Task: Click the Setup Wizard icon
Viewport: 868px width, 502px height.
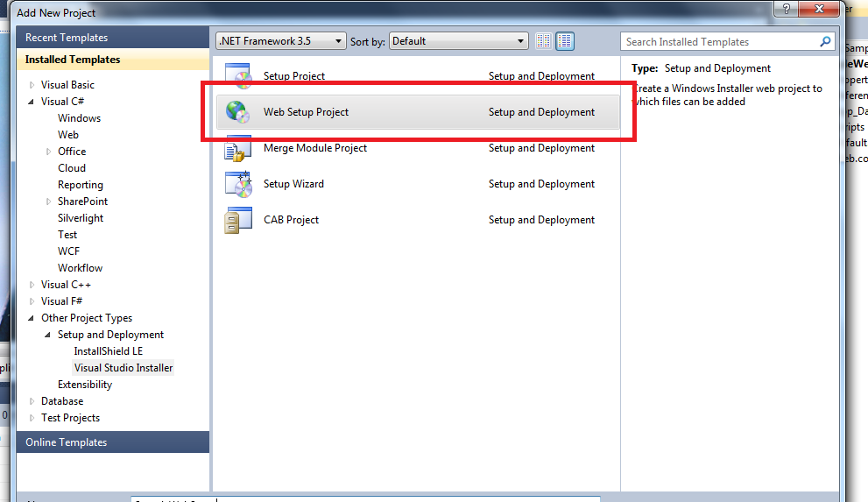Action: coord(238,184)
